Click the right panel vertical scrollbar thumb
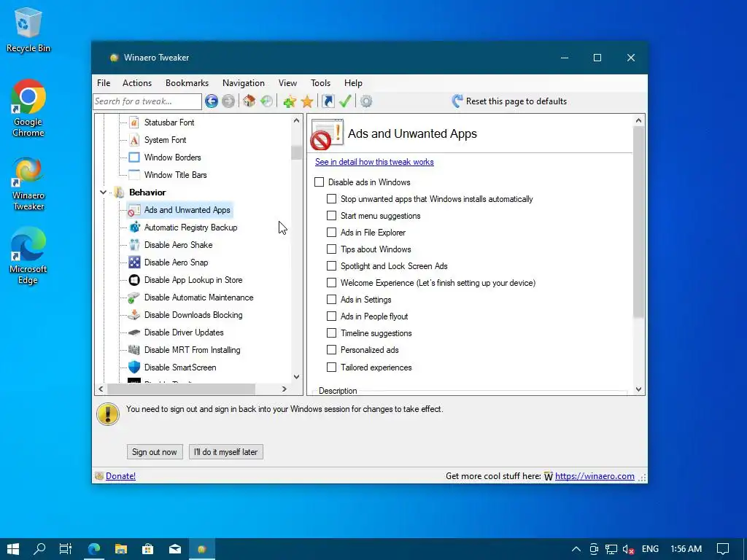This screenshot has height=560, width=747. 638,222
